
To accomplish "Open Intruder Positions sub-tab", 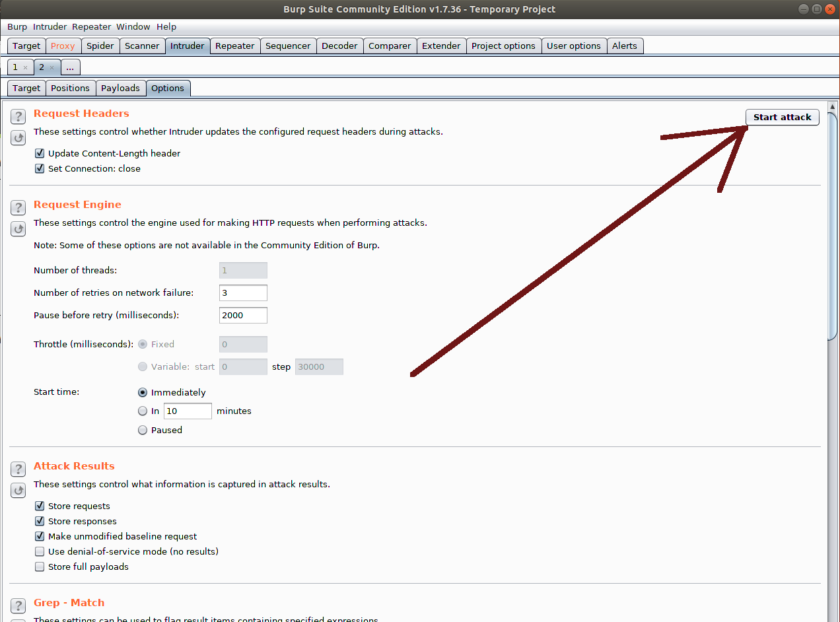I will (70, 88).
